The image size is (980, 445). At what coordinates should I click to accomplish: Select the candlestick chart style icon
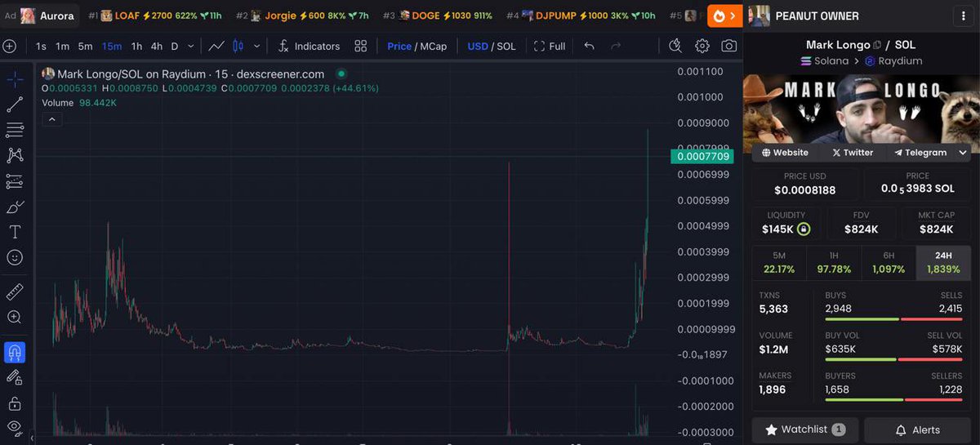click(238, 47)
